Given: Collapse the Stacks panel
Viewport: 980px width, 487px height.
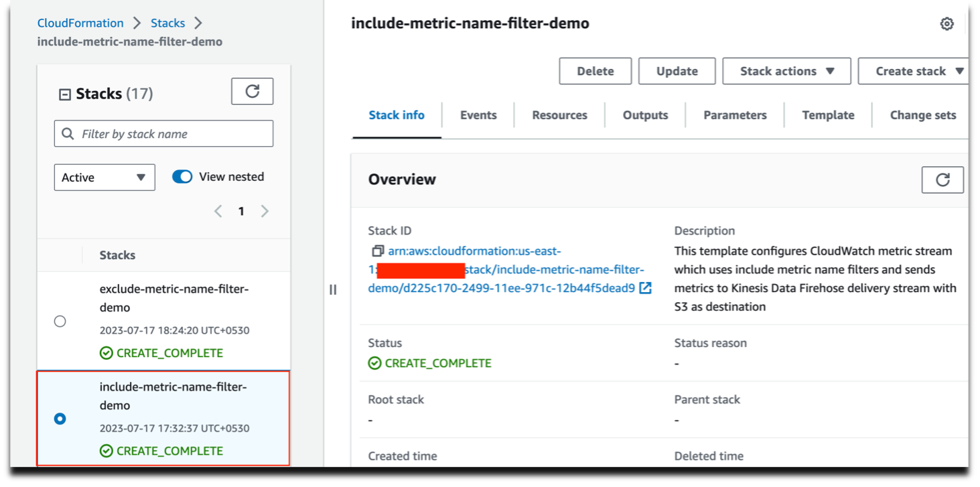Looking at the screenshot, I should click(66, 93).
